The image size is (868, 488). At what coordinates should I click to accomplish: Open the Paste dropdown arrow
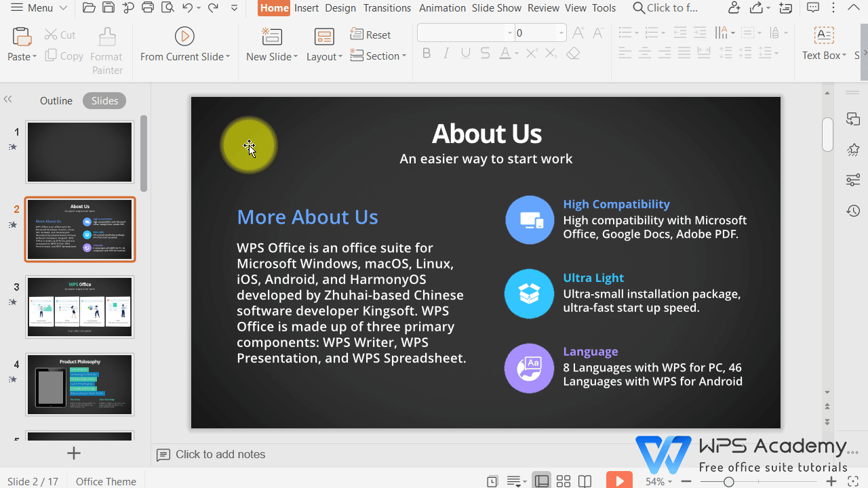tap(35, 57)
